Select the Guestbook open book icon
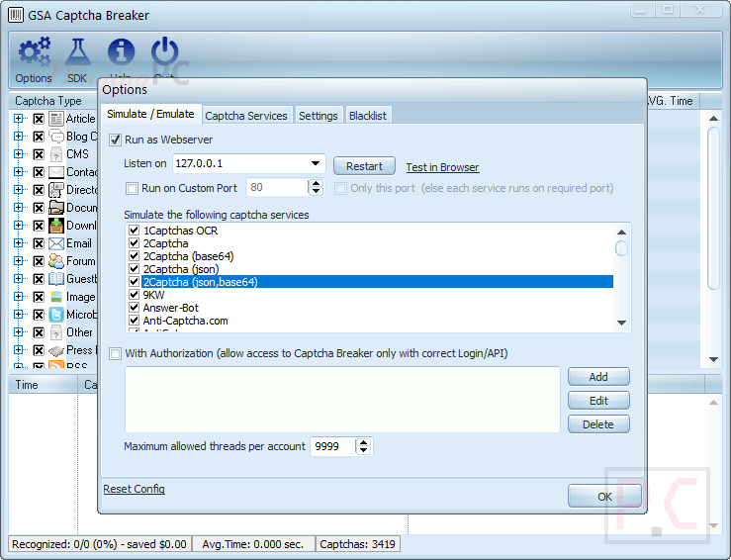Screen dimensions: 731x560 pyautogui.click(x=56, y=279)
